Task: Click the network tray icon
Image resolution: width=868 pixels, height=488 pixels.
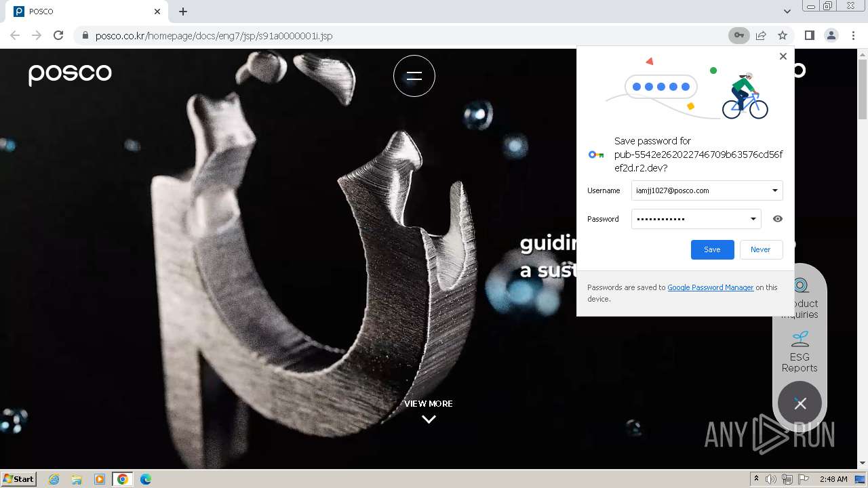Action: click(x=787, y=479)
